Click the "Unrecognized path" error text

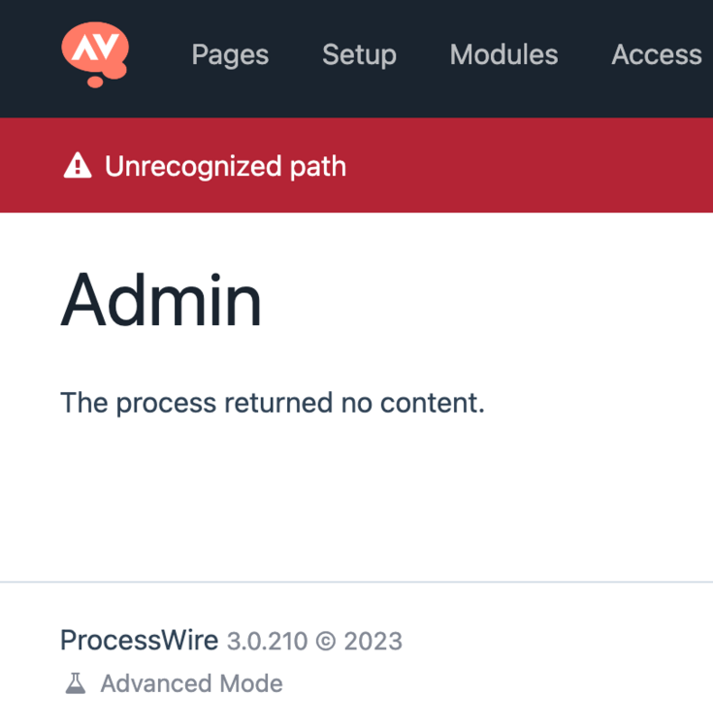(225, 166)
